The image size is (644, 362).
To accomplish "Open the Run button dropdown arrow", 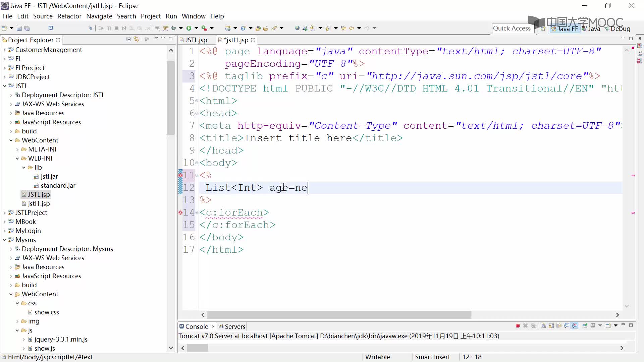I will (x=196, y=28).
